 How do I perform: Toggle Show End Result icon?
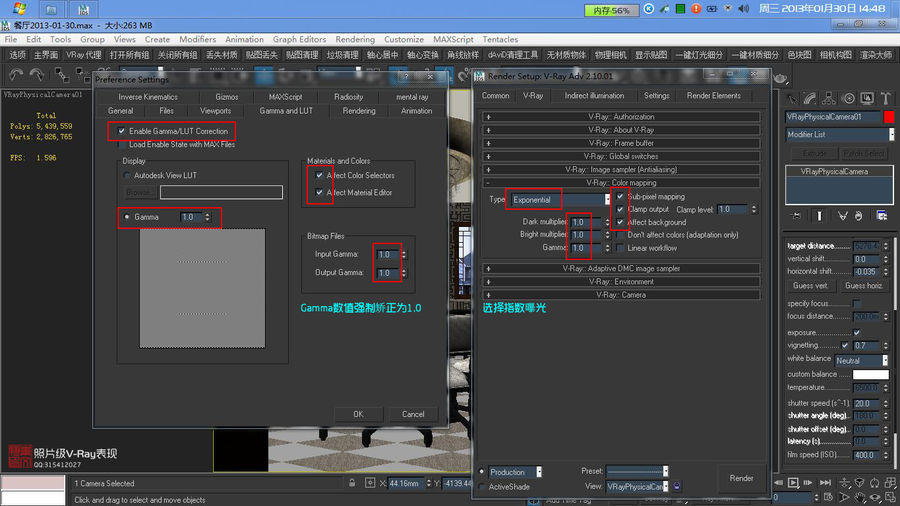(x=819, y=216)
